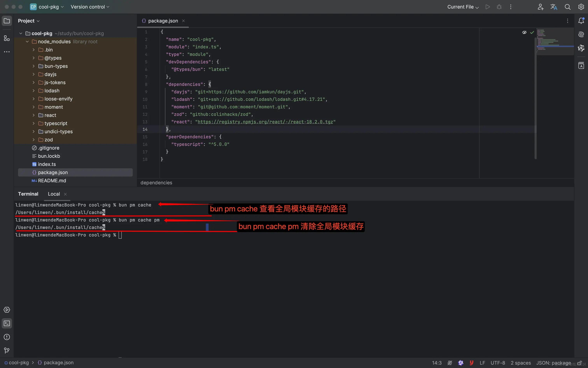Screen dimensions: 588x368
Task: Open the Notifications bell icon
Action: (x=581, y=21)
